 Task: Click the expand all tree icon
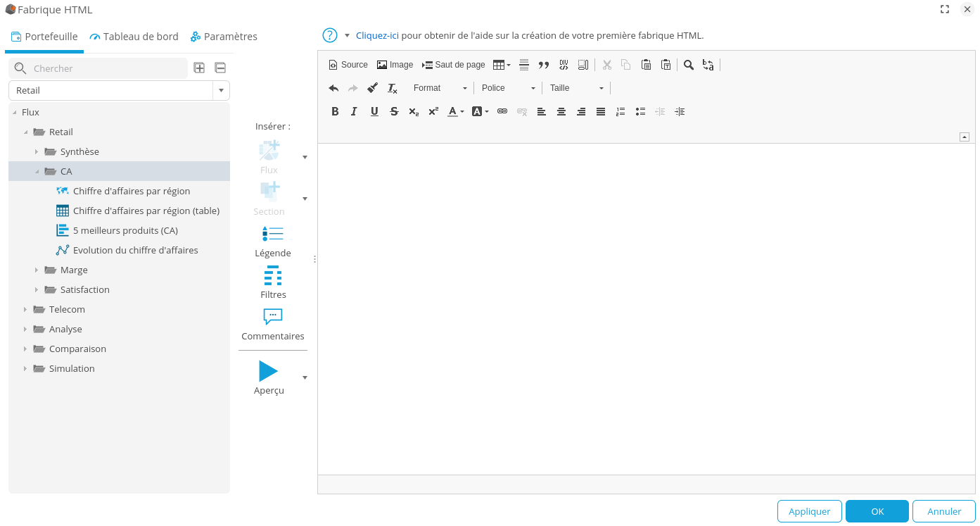pyautogui.click(x=199, y=68)
